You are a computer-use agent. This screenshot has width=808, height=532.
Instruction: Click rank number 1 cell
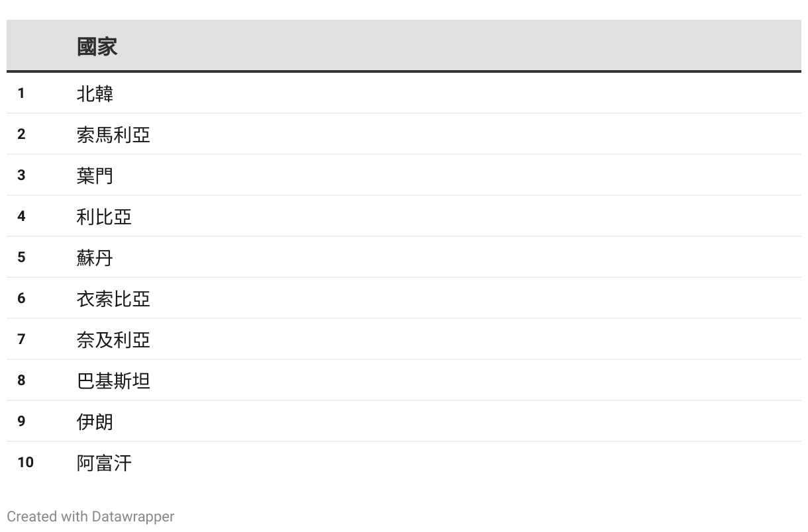pyautogui.click(x=21, y=93)
